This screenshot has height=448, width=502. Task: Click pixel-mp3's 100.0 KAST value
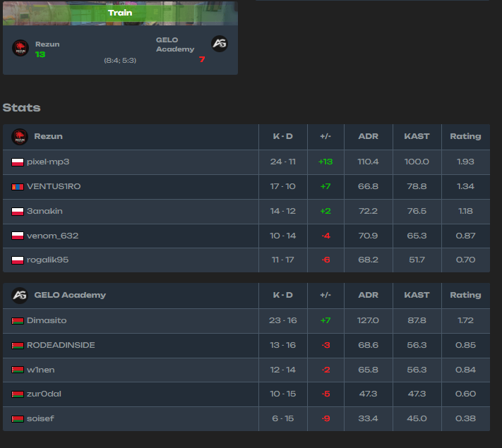coord(417,162)
